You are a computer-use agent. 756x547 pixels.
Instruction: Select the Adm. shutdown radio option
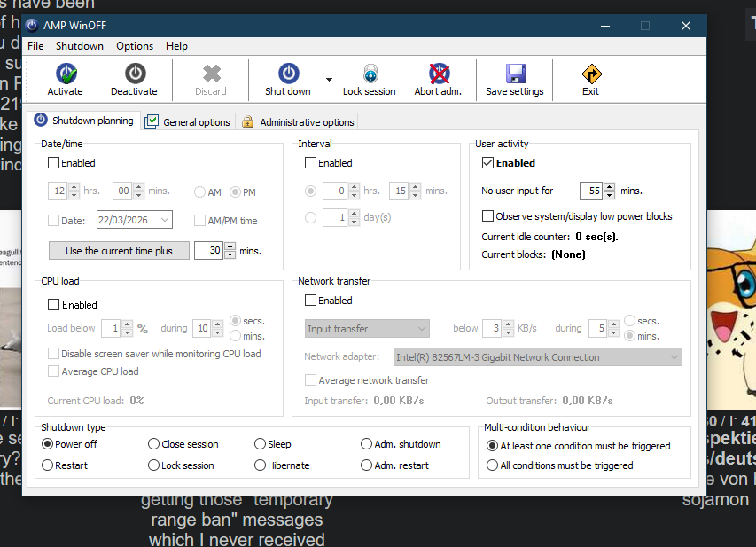coord(366,444)
